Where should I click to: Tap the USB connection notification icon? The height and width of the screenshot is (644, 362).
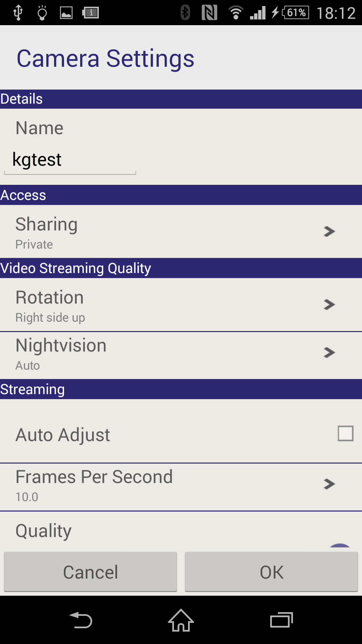click(x=18, y=13)
